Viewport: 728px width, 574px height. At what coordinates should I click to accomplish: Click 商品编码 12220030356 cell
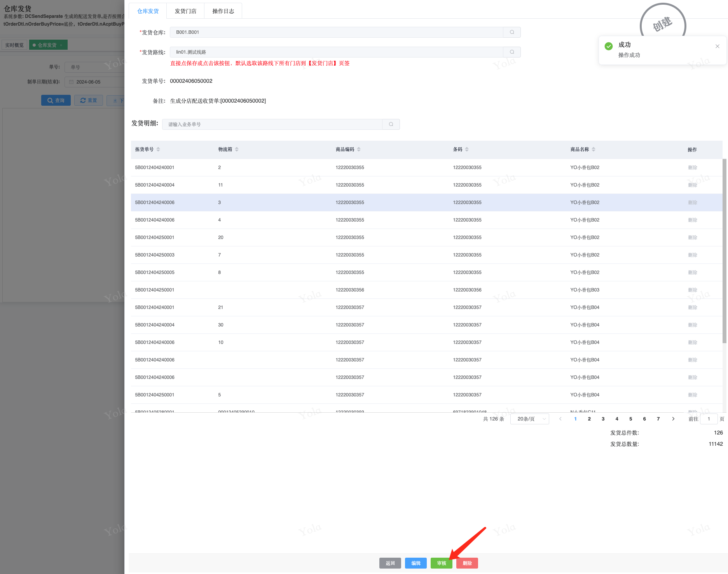[350, 290]
